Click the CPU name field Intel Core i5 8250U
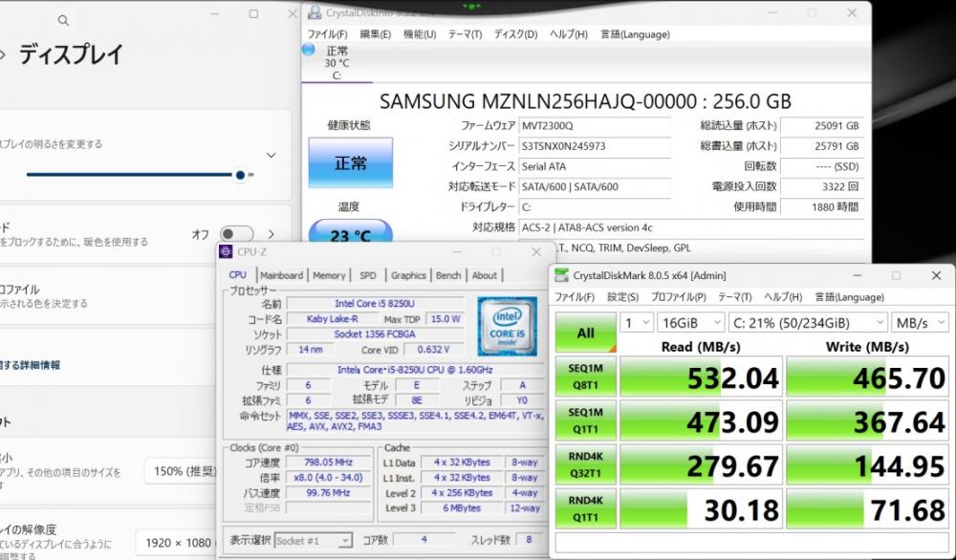956x560 pixels. [x=375, y=304]
